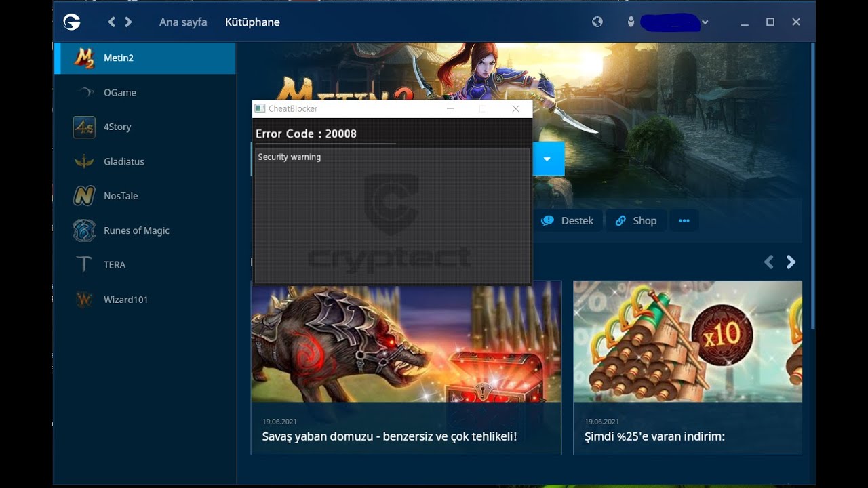Close the CheatBlocker error dialog
868x488 pixels.
pyautogui.click(x=515, y=108)
